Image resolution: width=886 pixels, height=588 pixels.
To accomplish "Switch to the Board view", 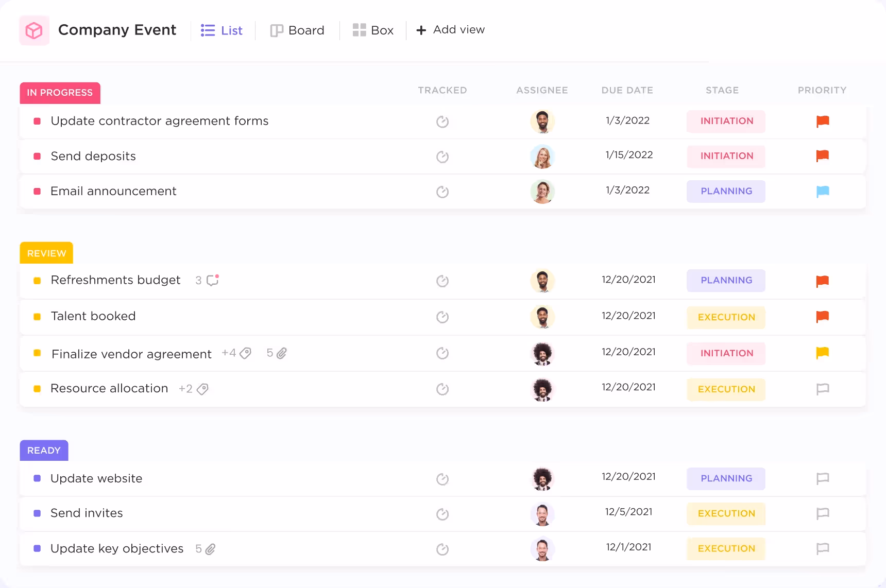I will (297, 30).
